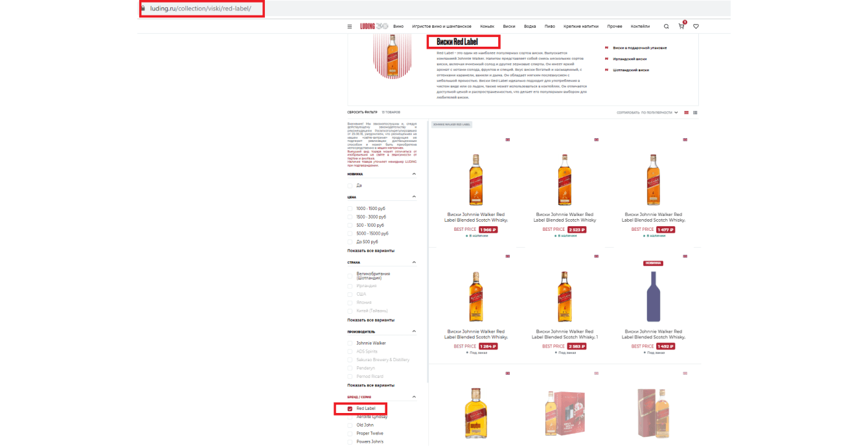The width and height of the screenshot is (868, 448).
Task: Click UK flag on 2 523 ₽ product
Action: click(x=597, y=139)
